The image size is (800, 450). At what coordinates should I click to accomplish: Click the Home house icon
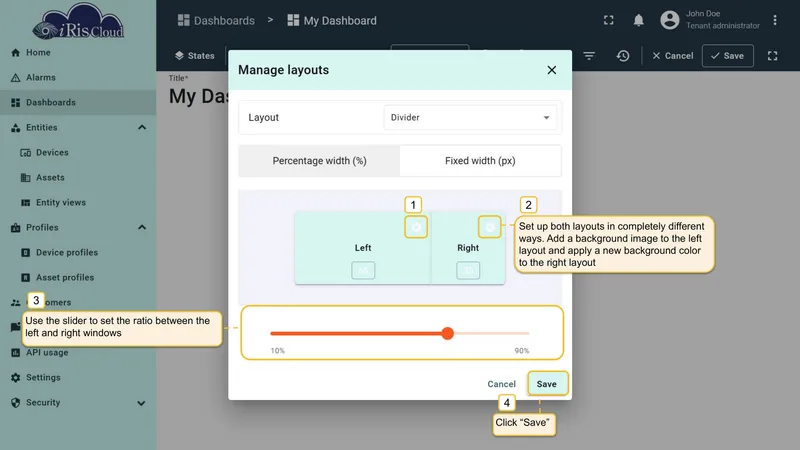point(15,53)
